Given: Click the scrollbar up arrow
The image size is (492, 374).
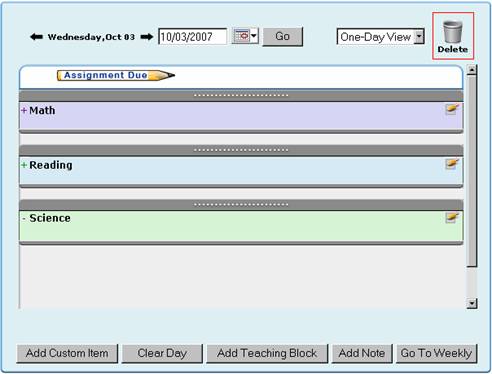Looking at the screenshot, I should coord(472,70).
